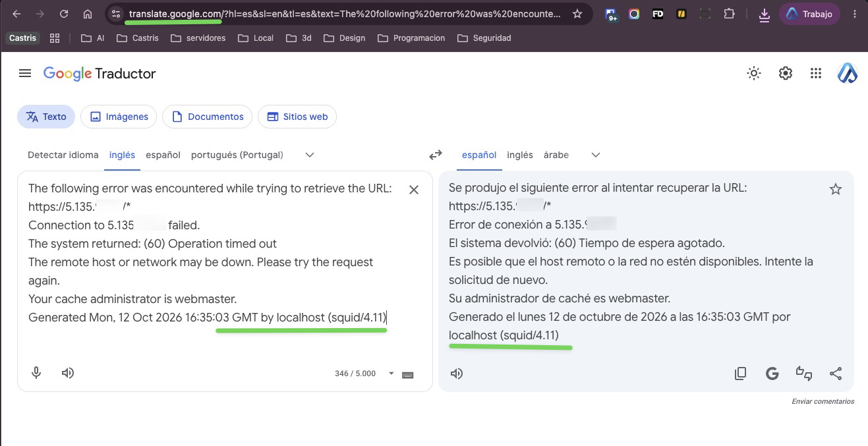Select the Texto translation mode
868x446 pixels.
tap(46, 117)
